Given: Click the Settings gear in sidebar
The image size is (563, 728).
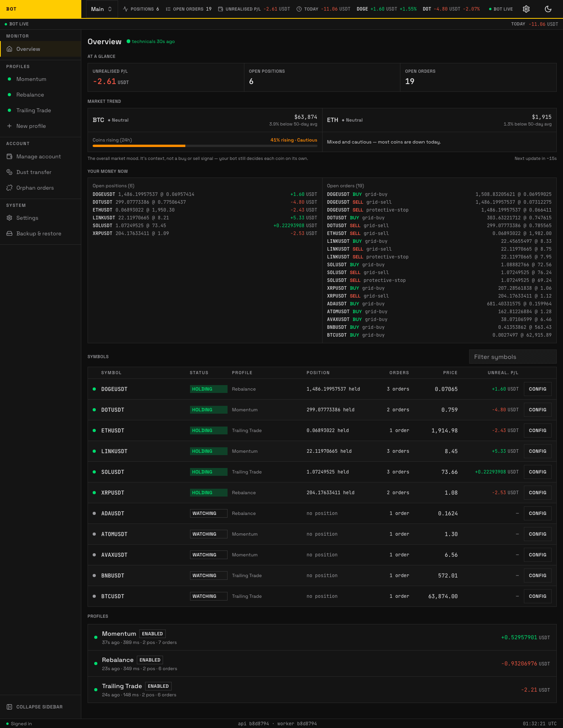Looking at the screenshot, I should tap(9, 218).
